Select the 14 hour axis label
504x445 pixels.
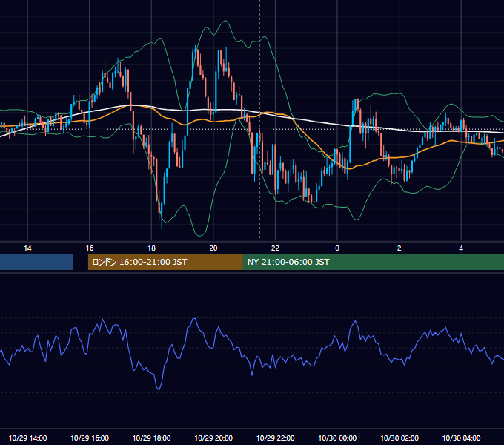point(27,248)
